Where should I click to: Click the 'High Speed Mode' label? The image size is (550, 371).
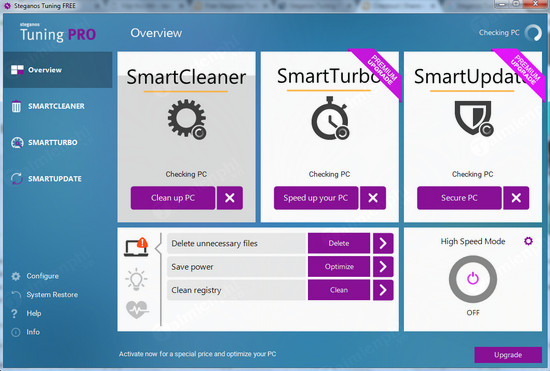[473, 241]
